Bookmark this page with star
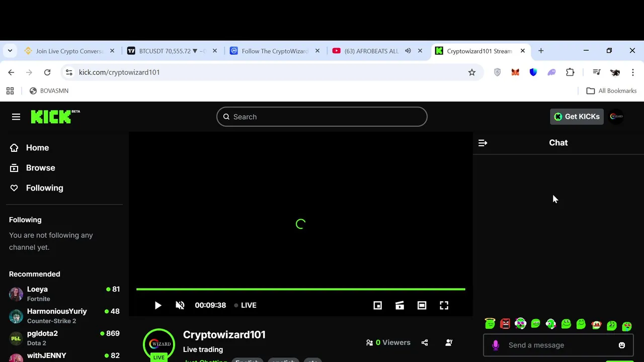Viewport: 644px width, 362px height. click(x=472, y=72)
